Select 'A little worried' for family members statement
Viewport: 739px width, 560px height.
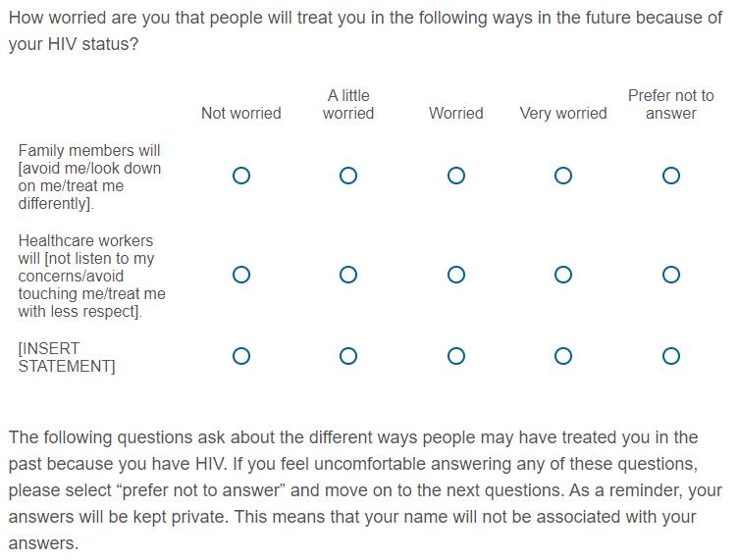tap(348, 177)
